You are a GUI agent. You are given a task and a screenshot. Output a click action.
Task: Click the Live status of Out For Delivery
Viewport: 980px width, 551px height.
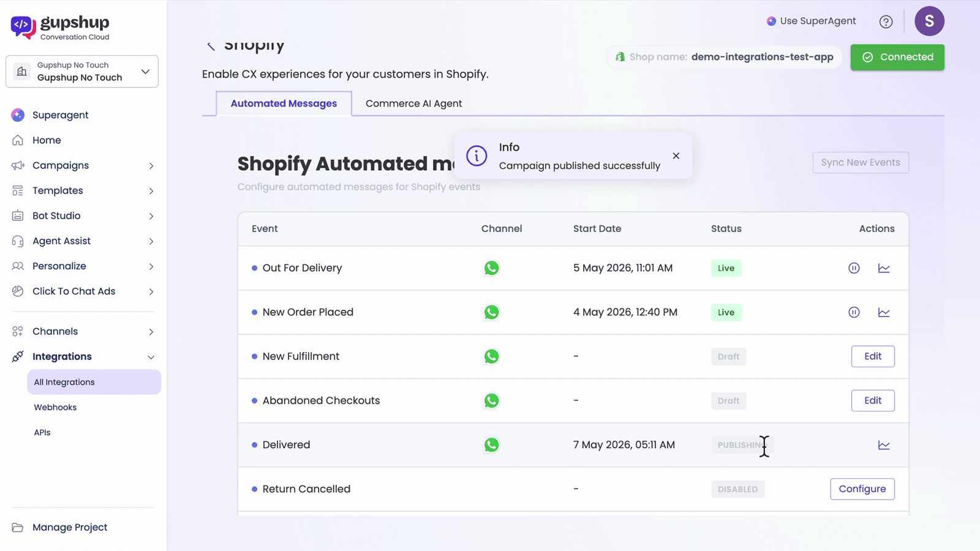[x=726, y=268]
